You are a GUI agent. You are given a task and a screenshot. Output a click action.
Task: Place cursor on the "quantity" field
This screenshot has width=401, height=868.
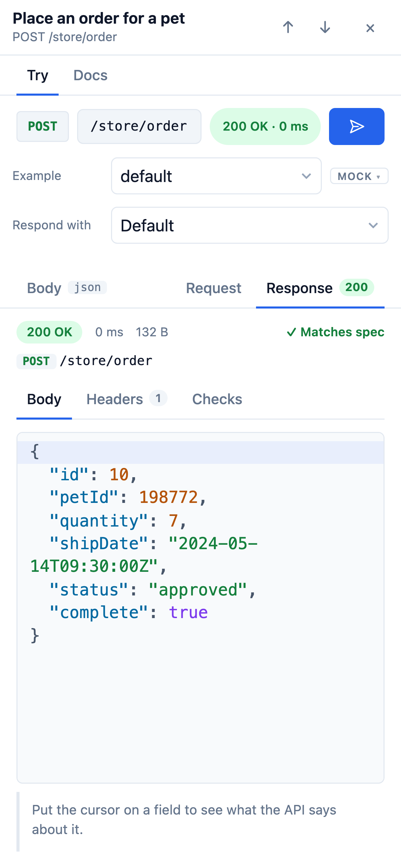pos(99,521)
